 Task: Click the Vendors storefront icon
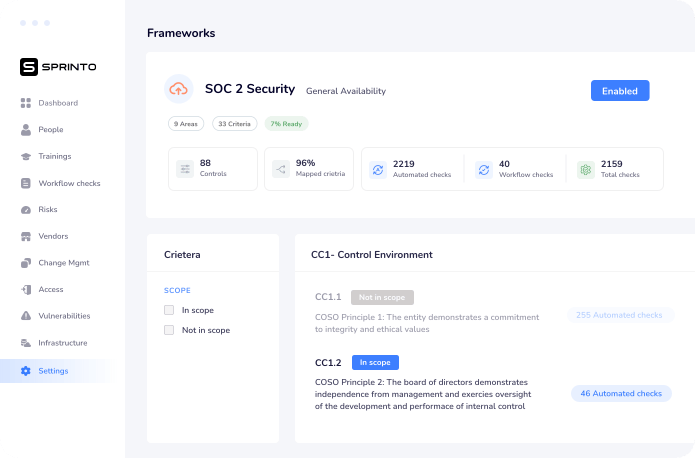26,236
